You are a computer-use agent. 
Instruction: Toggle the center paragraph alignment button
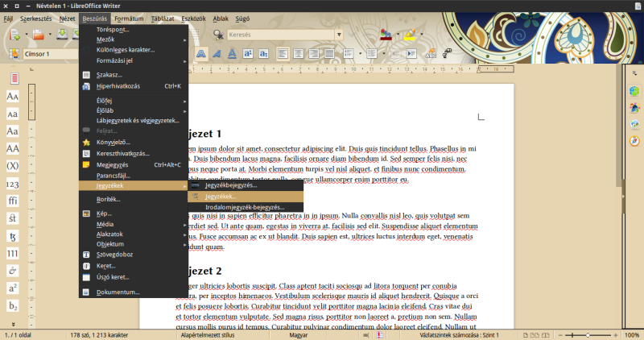(x=298, y=54)
